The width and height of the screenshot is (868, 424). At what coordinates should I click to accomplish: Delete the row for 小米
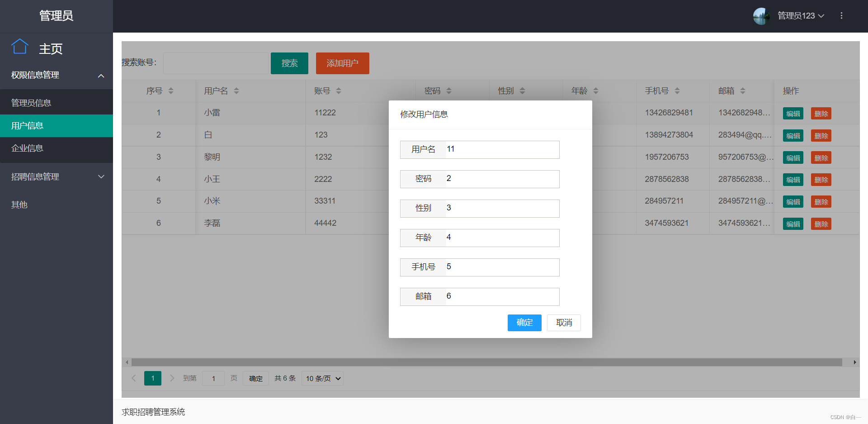tap(821, 202)
